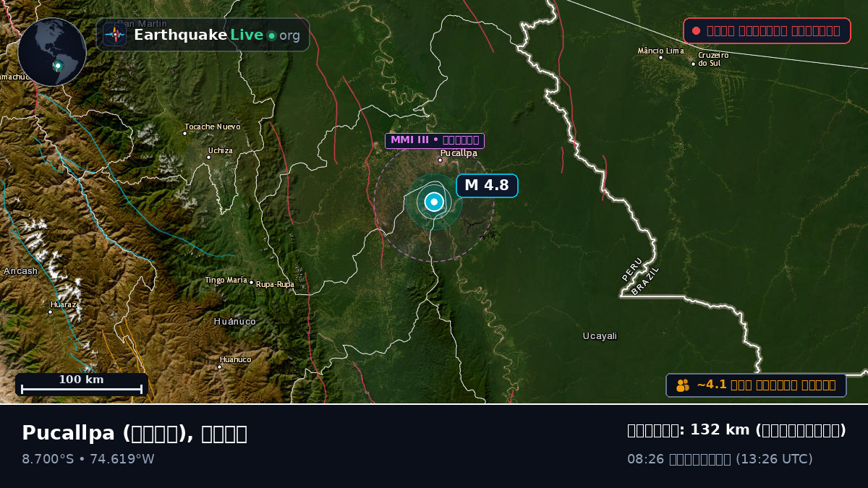The width and height of the screenshot is (868, 488).
Task: Select the M 4.8 magnitude label
Action: tap(487, 185)
